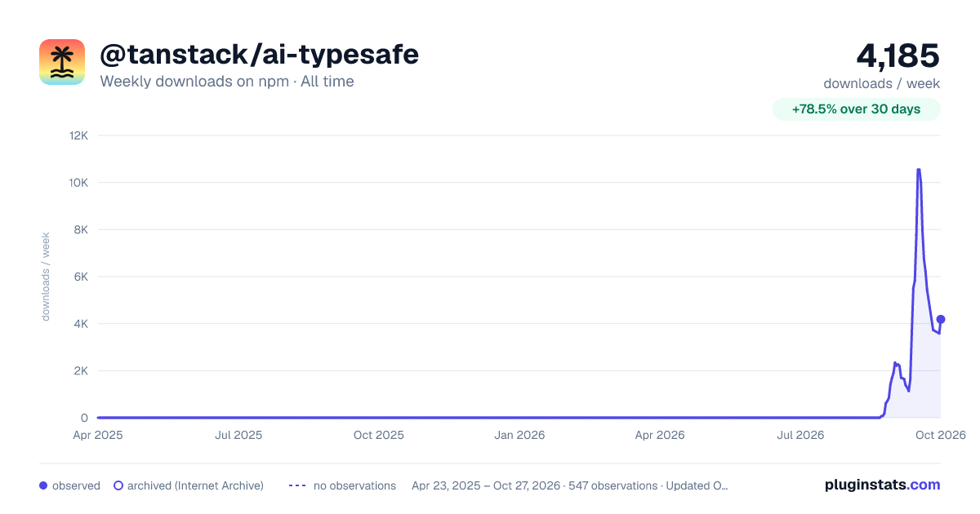Screen dimensions: 980x514
Task: Click the Oct 2026 x-axis label
Action: click(941, 436)
